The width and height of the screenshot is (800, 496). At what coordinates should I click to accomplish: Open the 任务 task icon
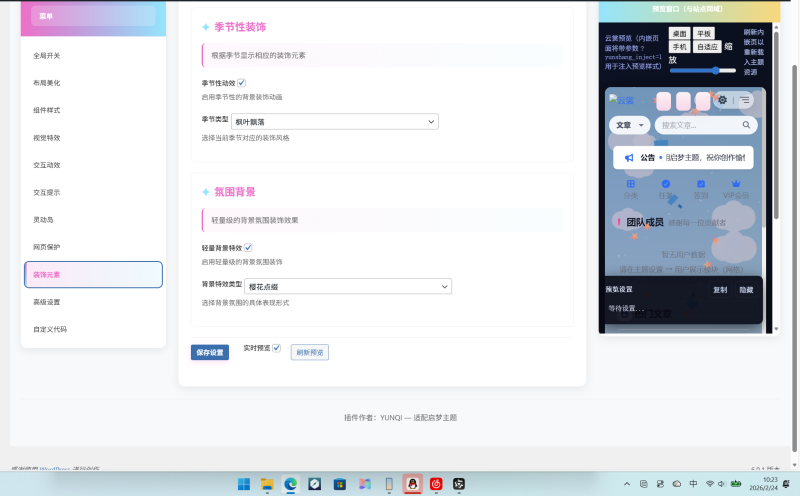coord(666,184)
